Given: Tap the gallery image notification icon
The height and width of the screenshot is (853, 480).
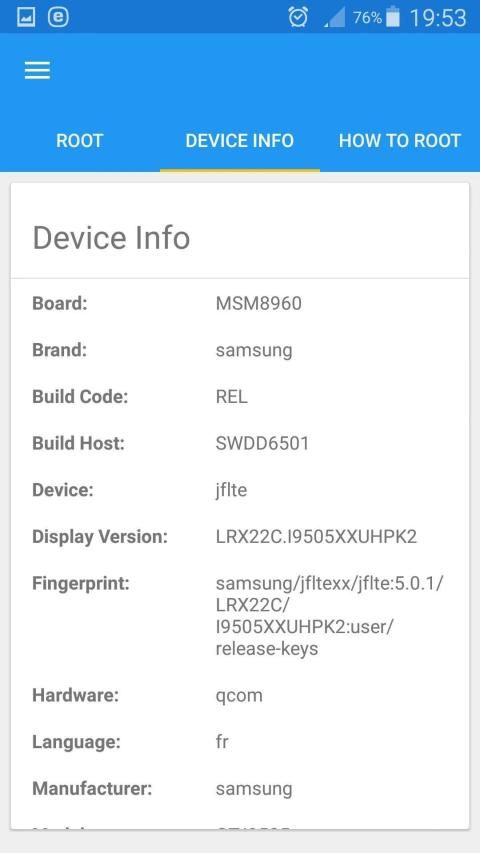Looking at the screenshot, I should click(25, 17).
